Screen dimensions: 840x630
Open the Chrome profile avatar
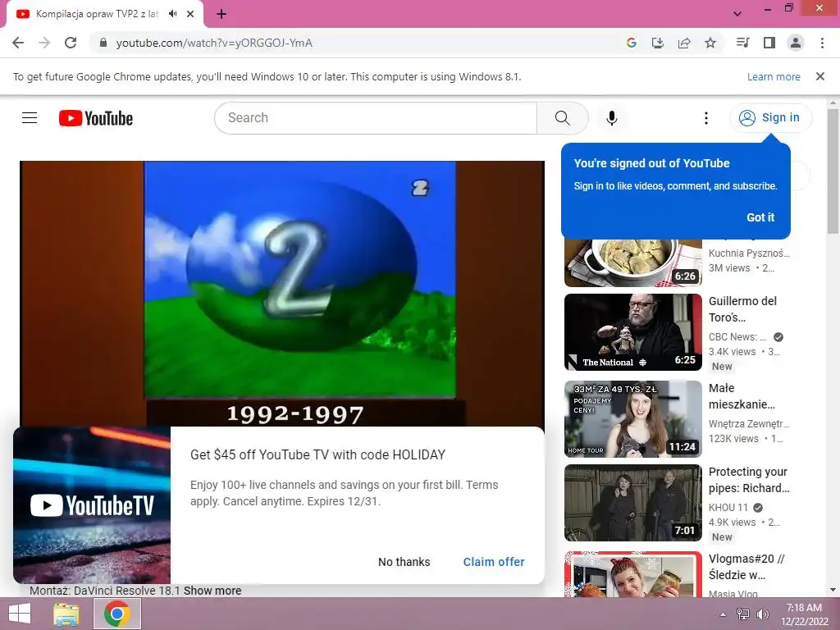[x=796, y=43]
